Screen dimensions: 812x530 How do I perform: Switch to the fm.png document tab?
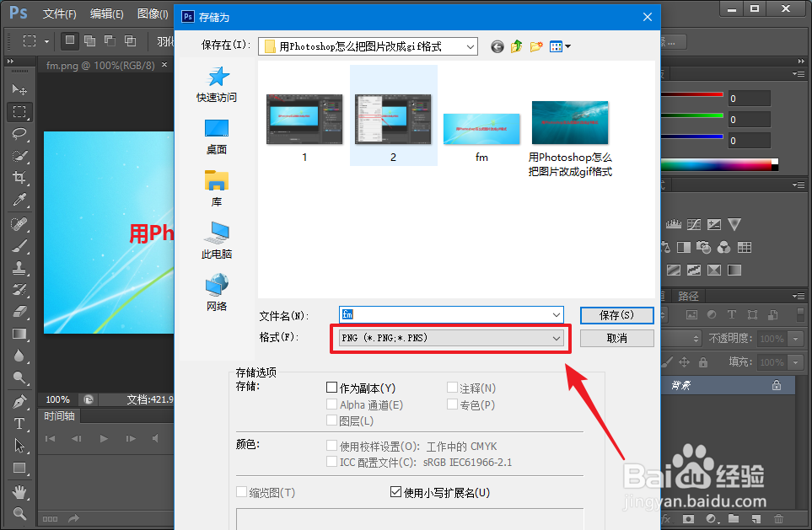pyautogui.click(x=100, y=65)
